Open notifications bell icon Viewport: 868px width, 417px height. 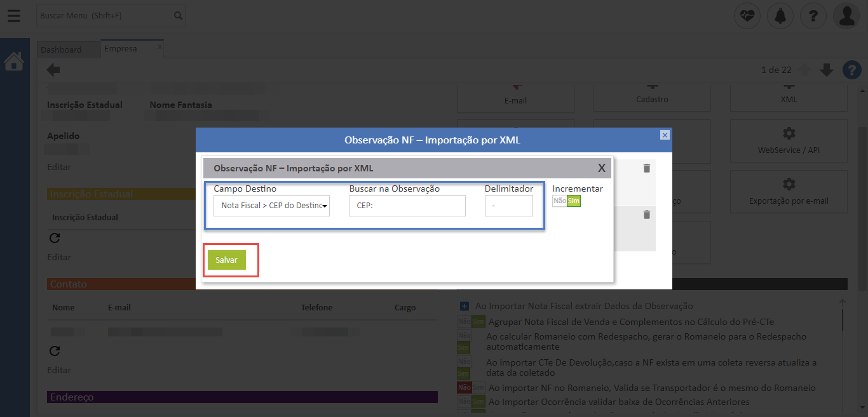780,16
